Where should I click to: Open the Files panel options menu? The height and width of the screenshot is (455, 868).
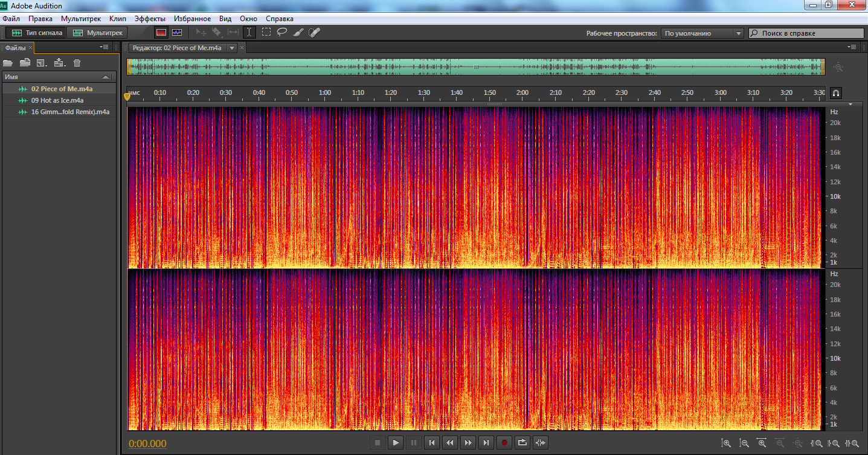(x=104, y=47)
